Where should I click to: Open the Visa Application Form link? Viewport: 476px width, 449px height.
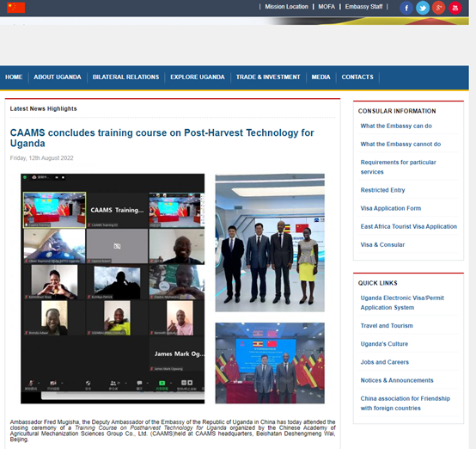(390, 208)
